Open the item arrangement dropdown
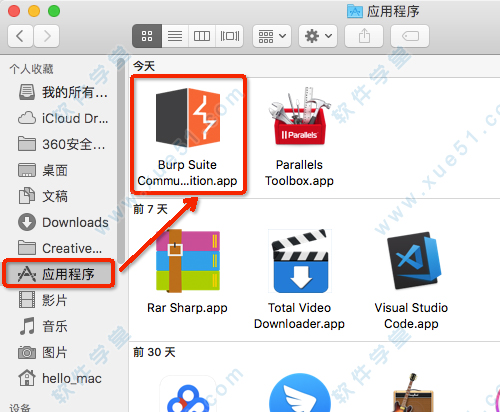Image resolution: width=500 pixels, height=412 pixels. pos(272,36)
